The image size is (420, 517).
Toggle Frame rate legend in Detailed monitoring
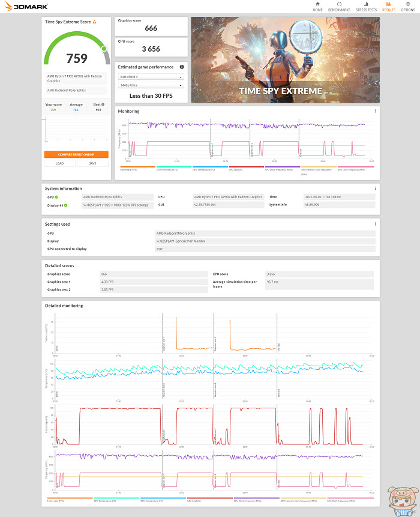[70, 500]
